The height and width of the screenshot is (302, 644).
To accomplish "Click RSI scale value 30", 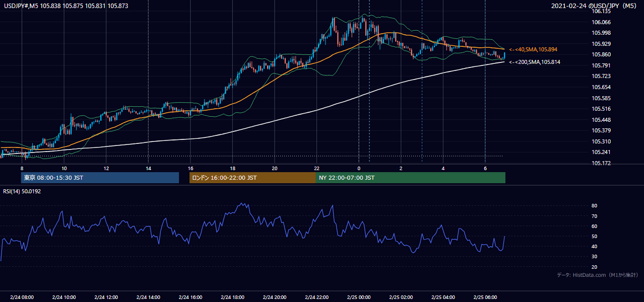I will point(595,257).
